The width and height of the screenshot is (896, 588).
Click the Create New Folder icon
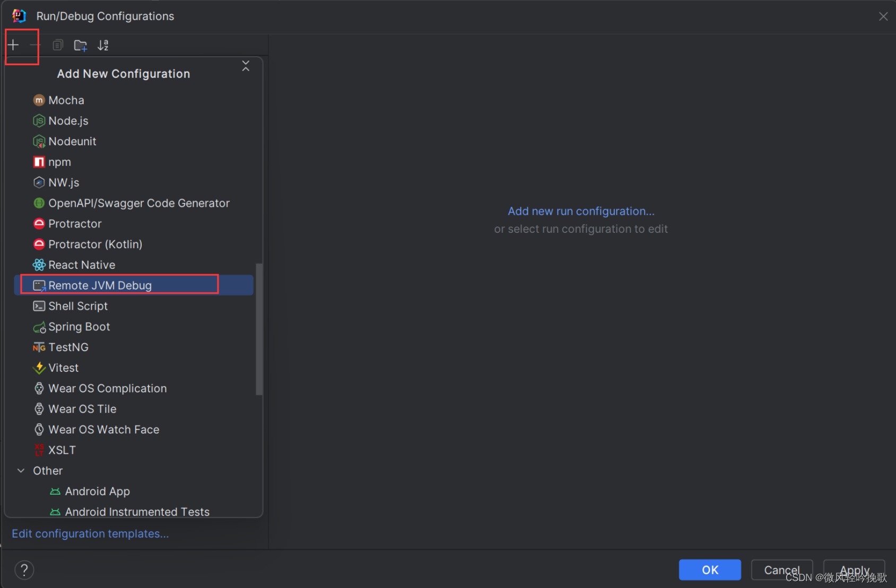tap(81, 45)
